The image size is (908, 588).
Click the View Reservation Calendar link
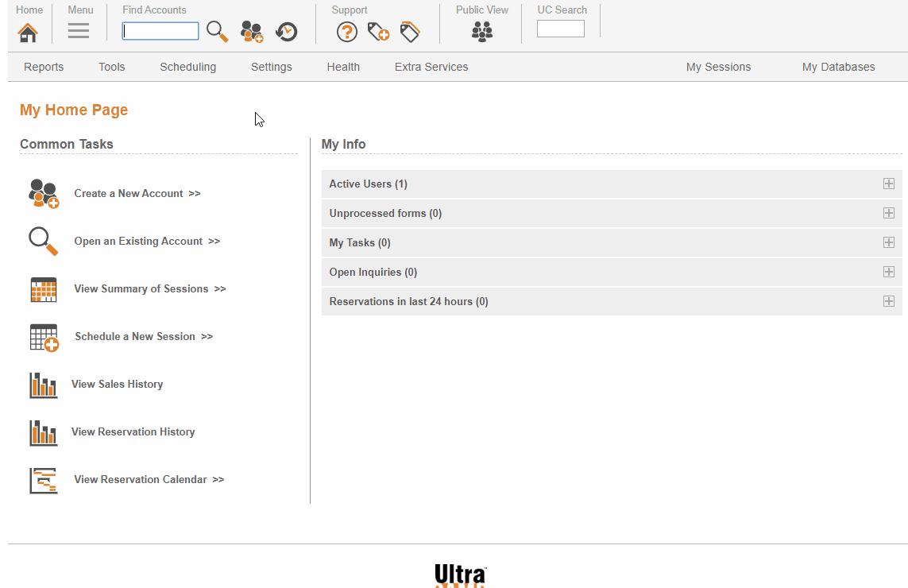(149, 480)
